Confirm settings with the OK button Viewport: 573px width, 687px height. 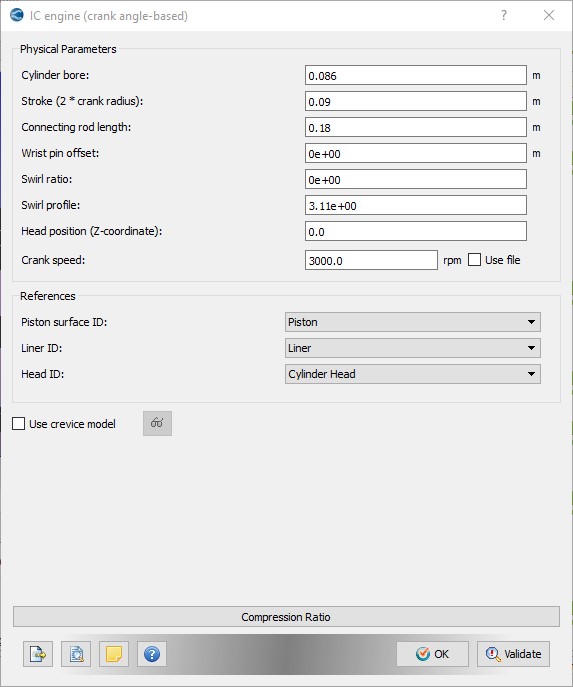tap(432, 654)
